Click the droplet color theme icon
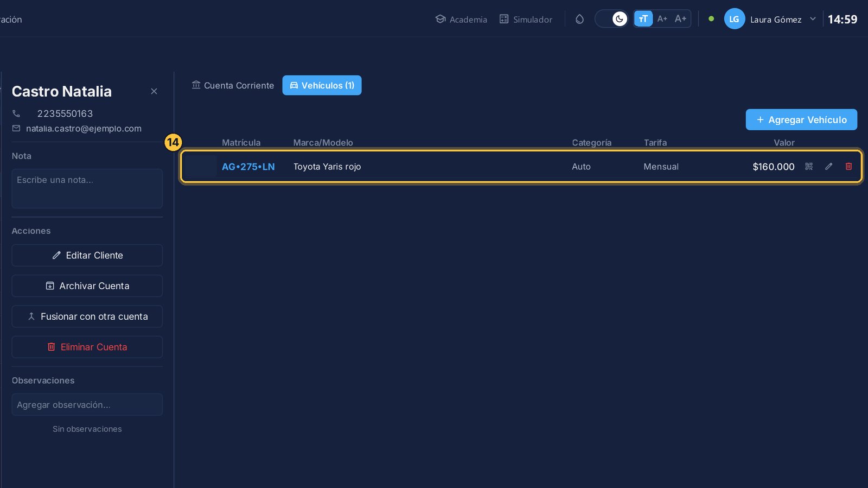Screen dimensions: 868x488 [579, 19]
